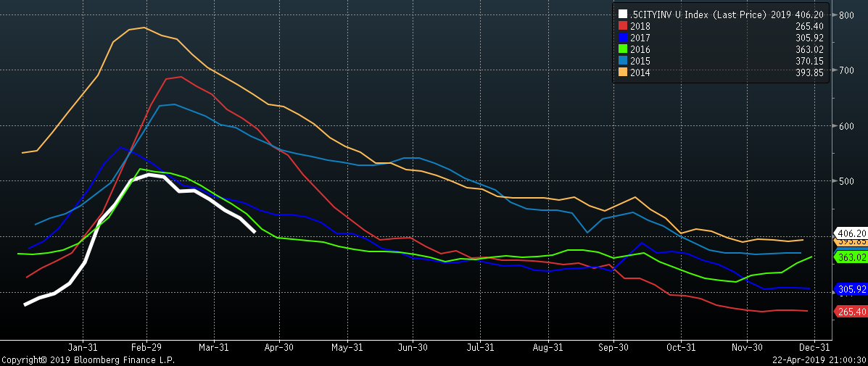Image resolution: width=868 pixels, height=366 pixels.
Task: Click the Oct-31 date label on x-axis
Action: (x=681, y=346)
